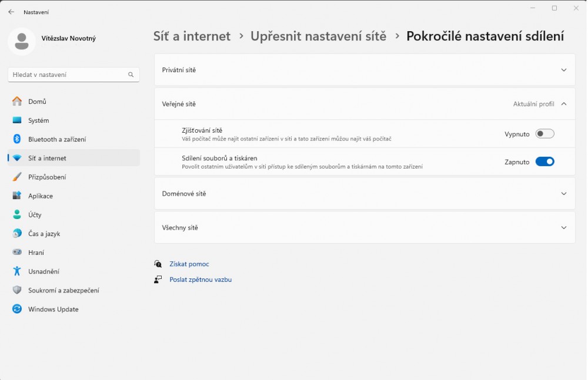The height and width of the screenshot is (380, 588).
Task: Click the Hledat v nastavení search field
Action: (68, 75)
